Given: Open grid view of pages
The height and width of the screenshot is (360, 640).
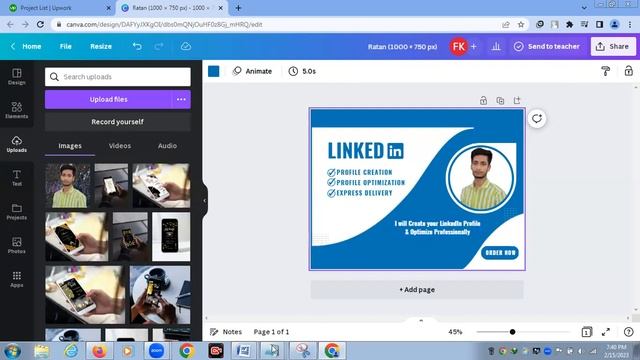Looking at the screenshot, I should (x=586, y=332).
